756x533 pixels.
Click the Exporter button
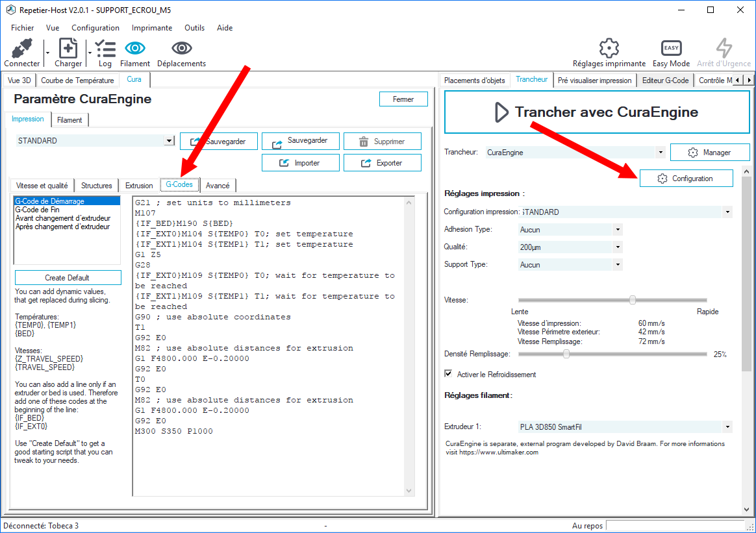coord(382,163)
